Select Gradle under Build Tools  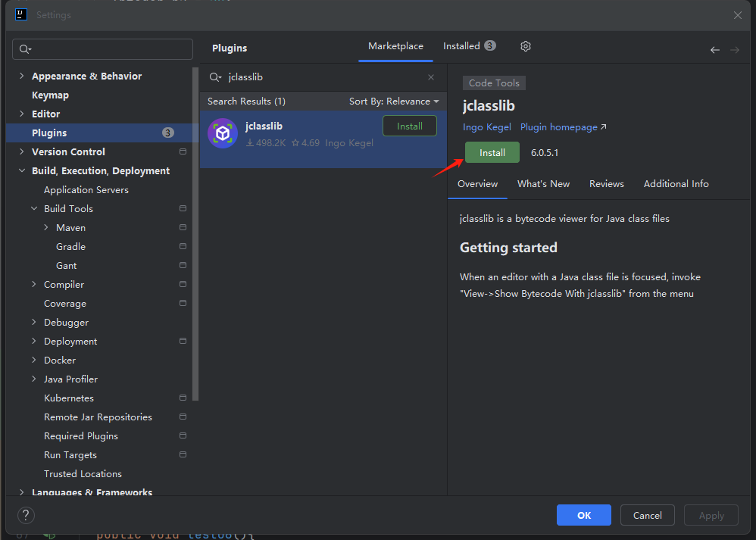(70, 246)
